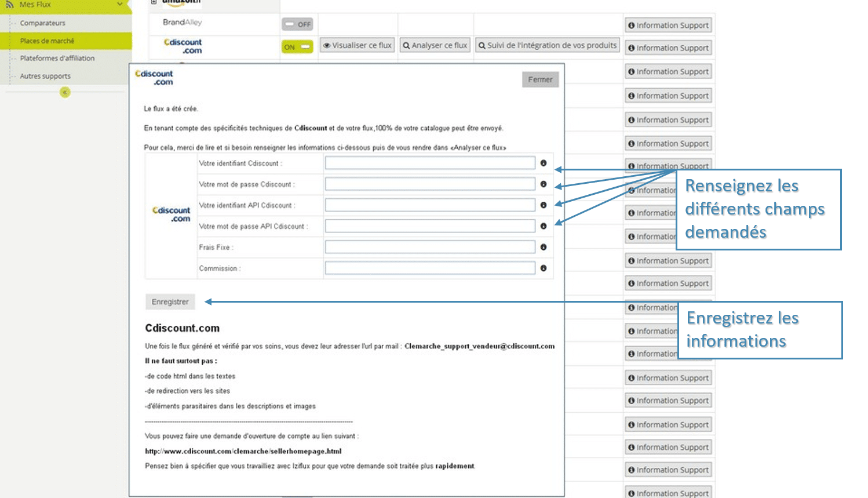Open Comparateurs in the sidebar
The width and height of the screenshot is (868, 498).
[x=42, y=23]
